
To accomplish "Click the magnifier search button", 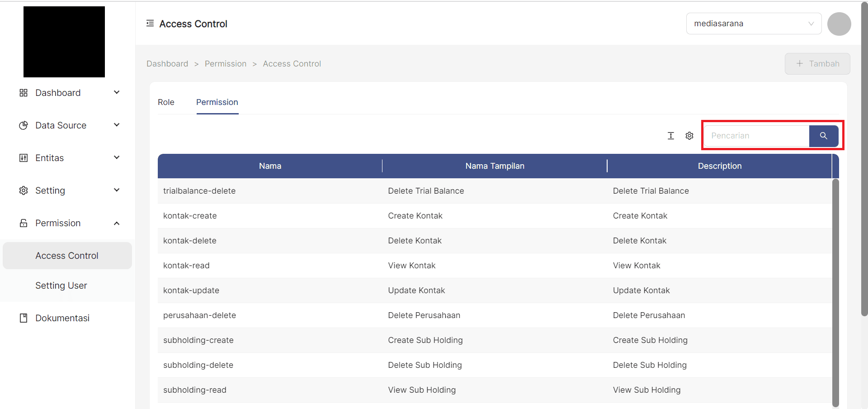I will point(823,136).
